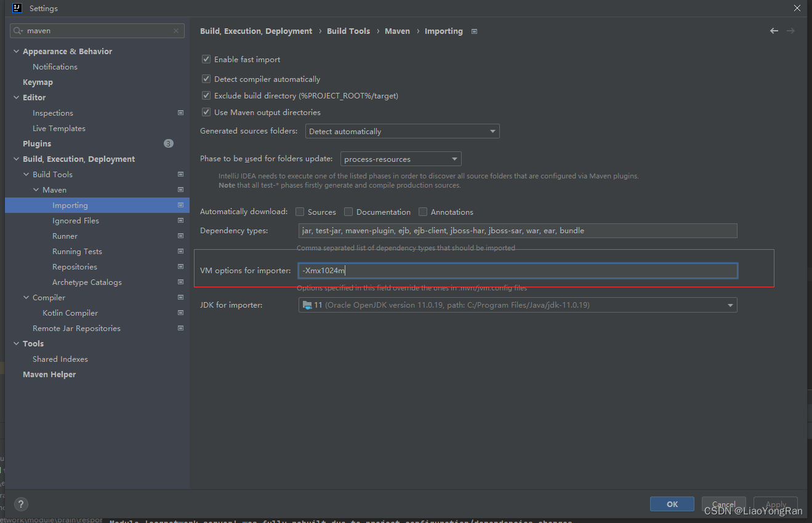Collapse Build, Execution, Deployment section
Viewport: 812px width, 523px height.
tap(17, 159)
